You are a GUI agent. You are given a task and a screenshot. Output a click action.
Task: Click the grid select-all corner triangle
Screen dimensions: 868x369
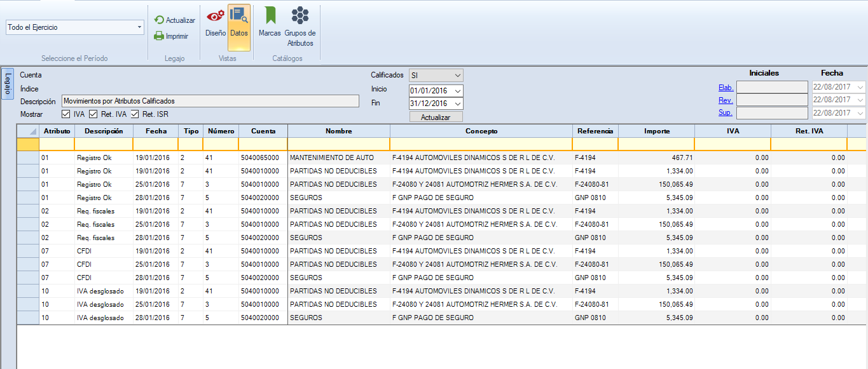click(32, 131)
